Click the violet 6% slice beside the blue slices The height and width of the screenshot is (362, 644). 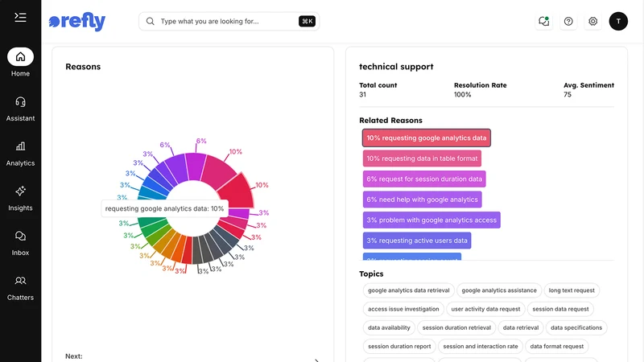point(176,168)
